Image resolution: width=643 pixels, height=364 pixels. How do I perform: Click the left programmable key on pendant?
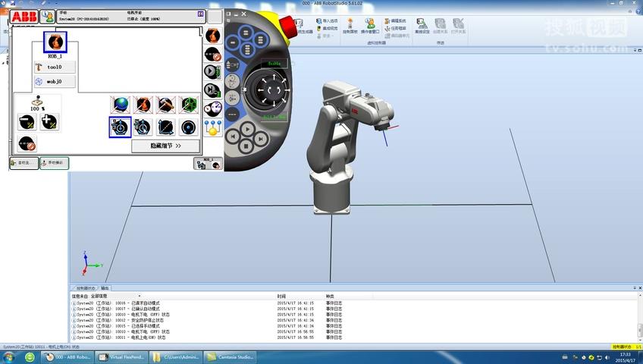pos(233,42)
